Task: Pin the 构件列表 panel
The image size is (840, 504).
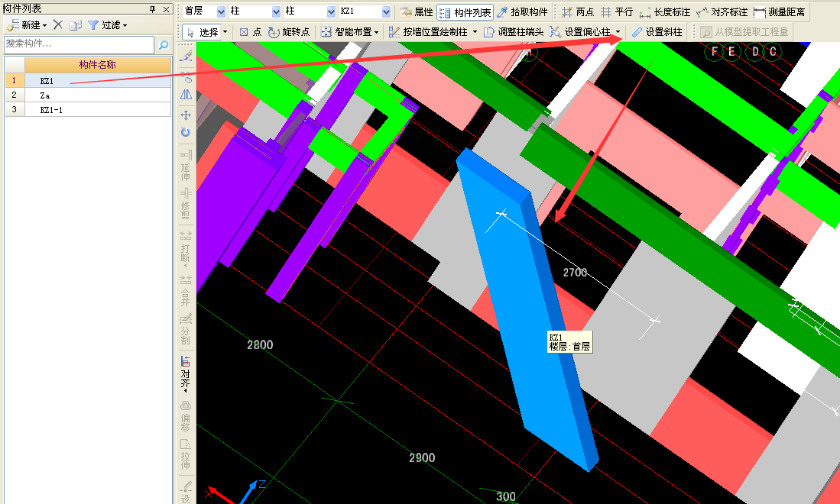Action: pyautogui.click(x=153, y=9)
